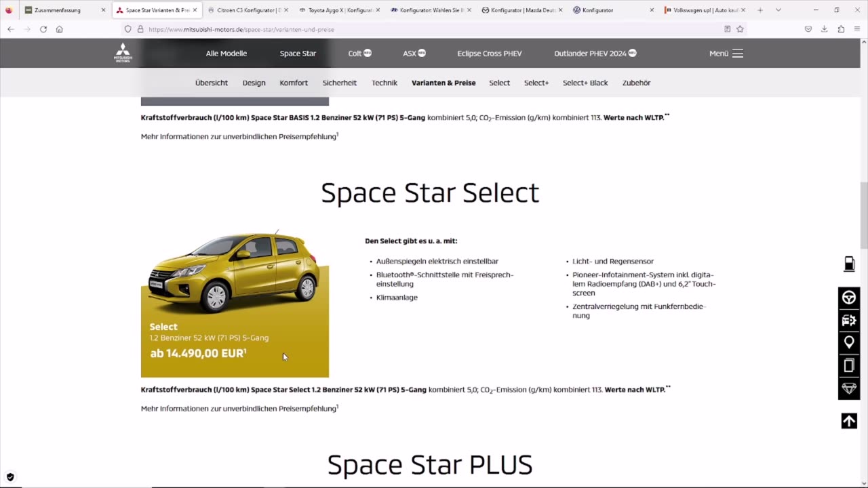The width and height of the screenshot is (868, 488).
Task: Go to Zubehör sub-navigation link
Action: [636, 83]
